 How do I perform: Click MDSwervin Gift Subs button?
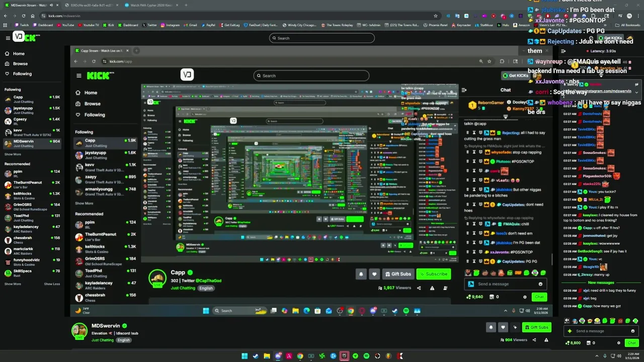[x=536, y=327]
